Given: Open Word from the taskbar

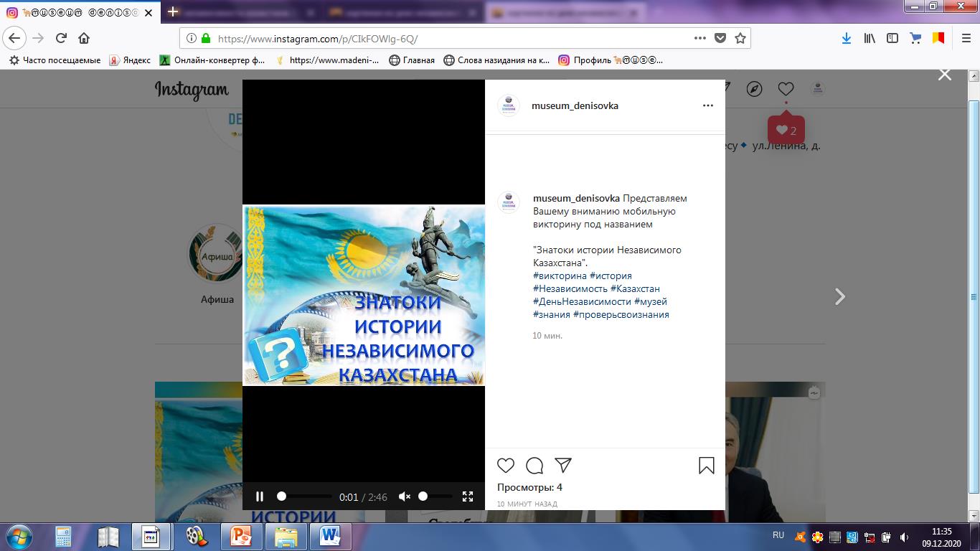Looking at the screenshot, I should [330, 537].
